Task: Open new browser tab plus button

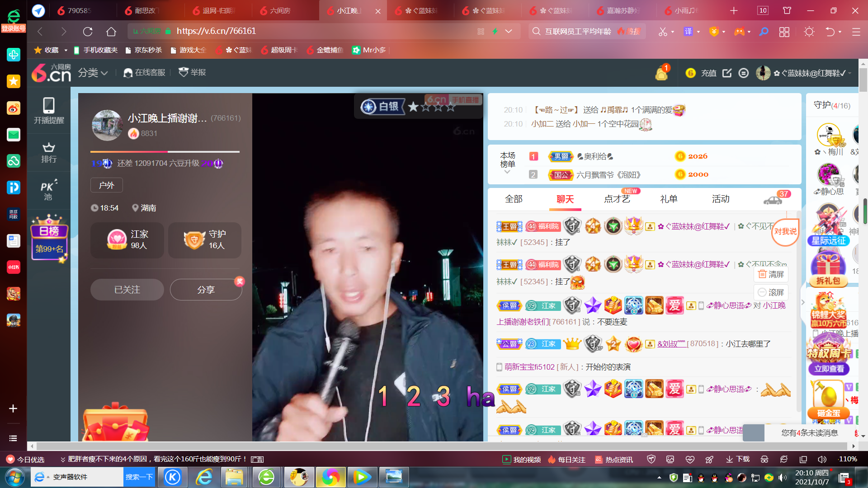Action: coord(734,10)
